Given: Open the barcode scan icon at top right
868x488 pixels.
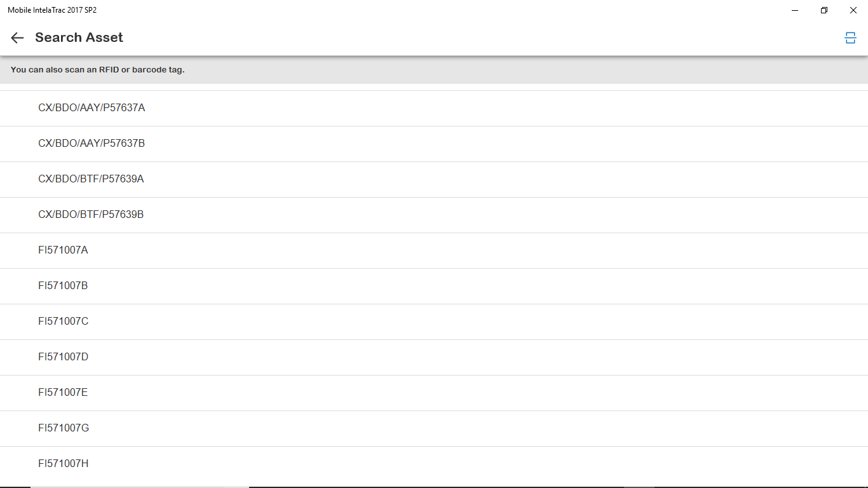Looking at the screenshot, I should pos(850,37).
